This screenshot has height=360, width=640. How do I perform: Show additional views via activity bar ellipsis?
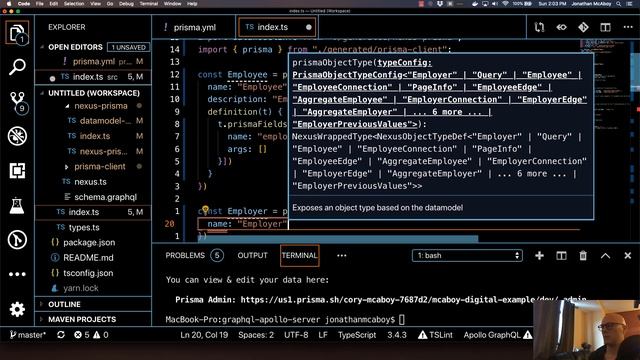[x=17, y=274]
